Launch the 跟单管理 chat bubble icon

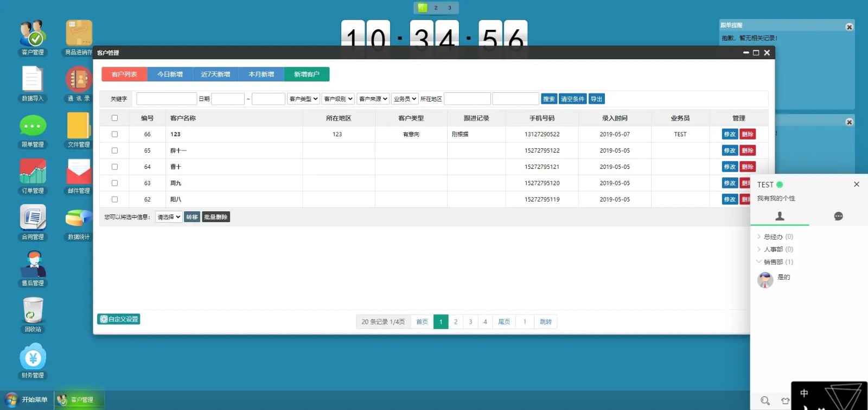coord(33,126)
